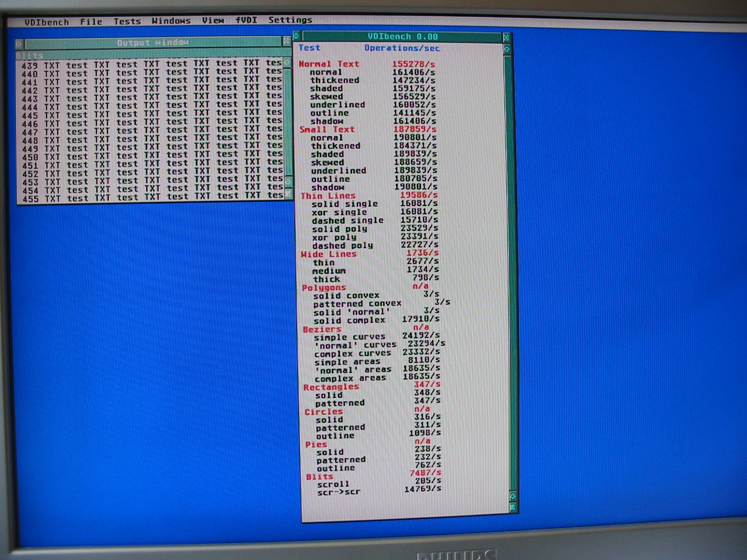The image size is (747, 560).
Task: Open the View menu
Action: [x=213, y=20]
